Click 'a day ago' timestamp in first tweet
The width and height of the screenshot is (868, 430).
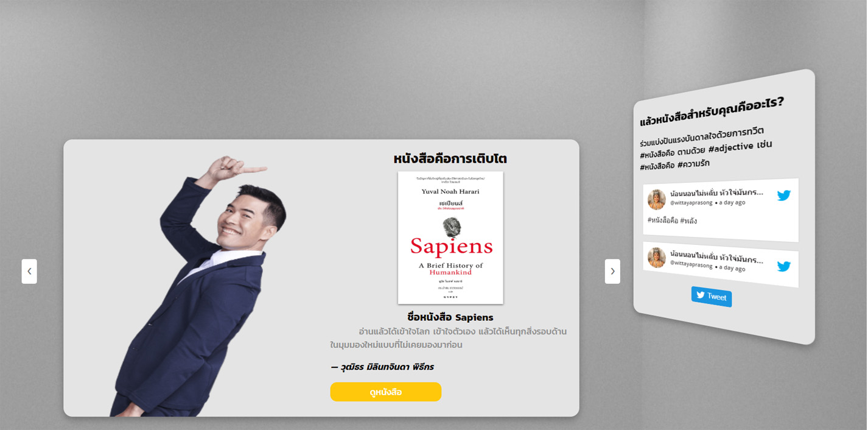732,202
